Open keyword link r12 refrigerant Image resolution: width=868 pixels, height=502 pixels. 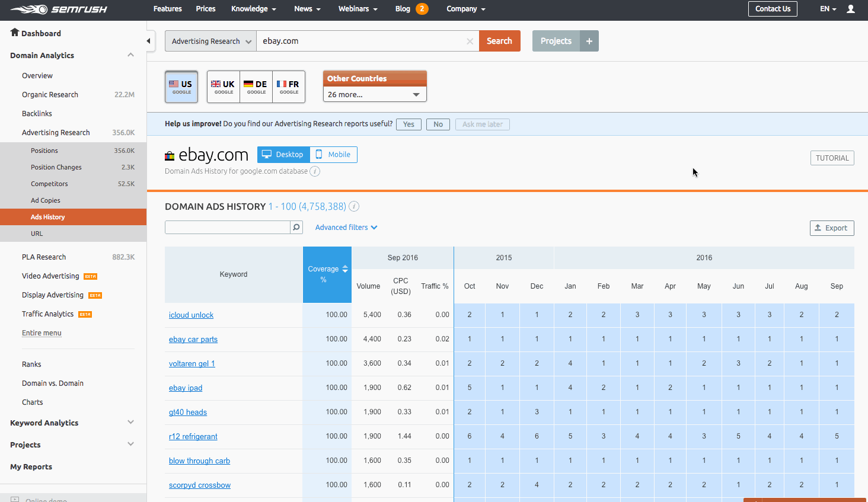click(193, 437)
